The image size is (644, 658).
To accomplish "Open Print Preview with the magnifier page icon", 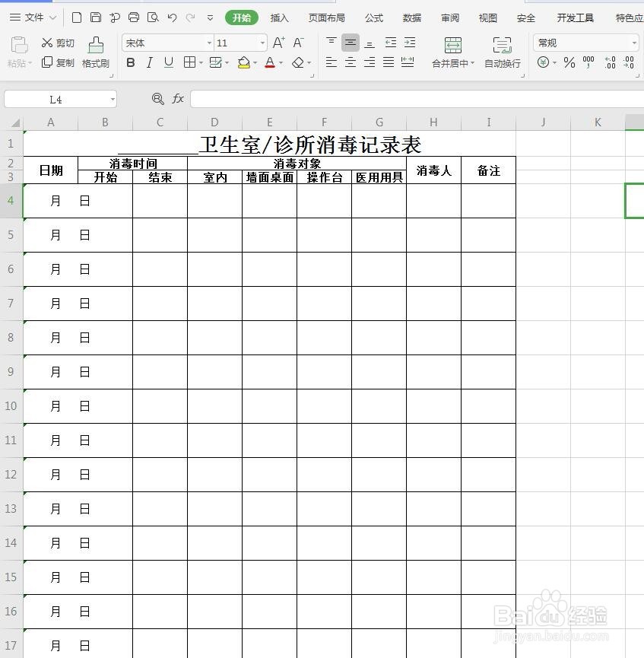I will 153,17.
